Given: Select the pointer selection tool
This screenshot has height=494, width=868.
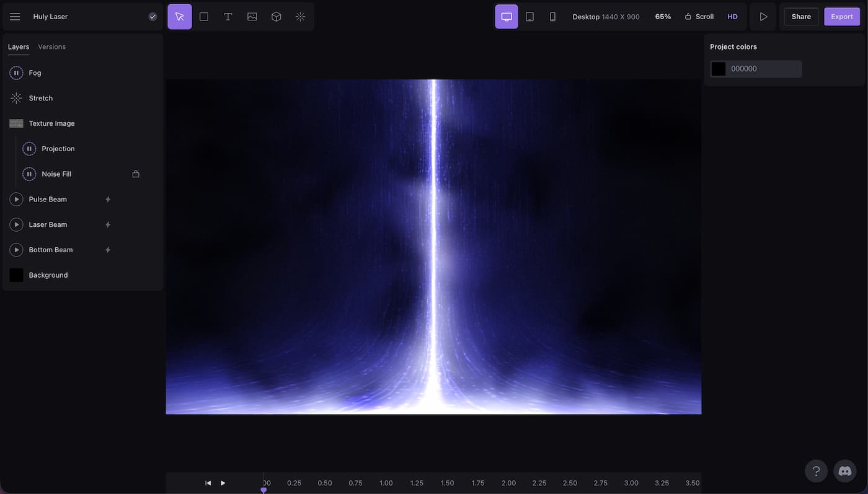Looking at the screenshot, I should pos(180,17).
